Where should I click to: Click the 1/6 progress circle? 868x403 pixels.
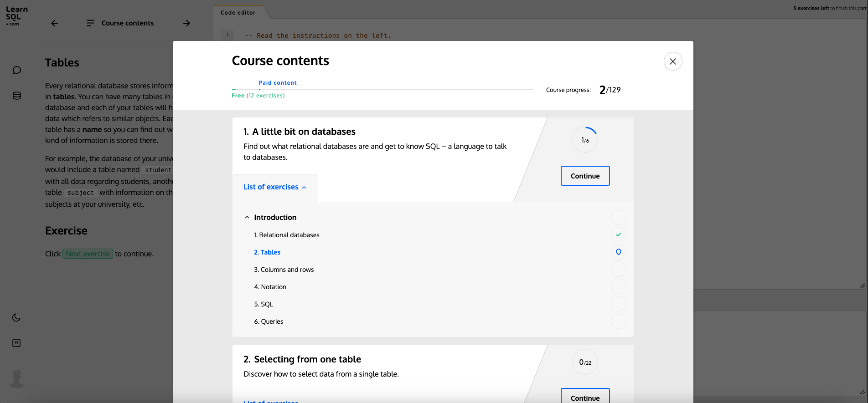coord(585,140)
